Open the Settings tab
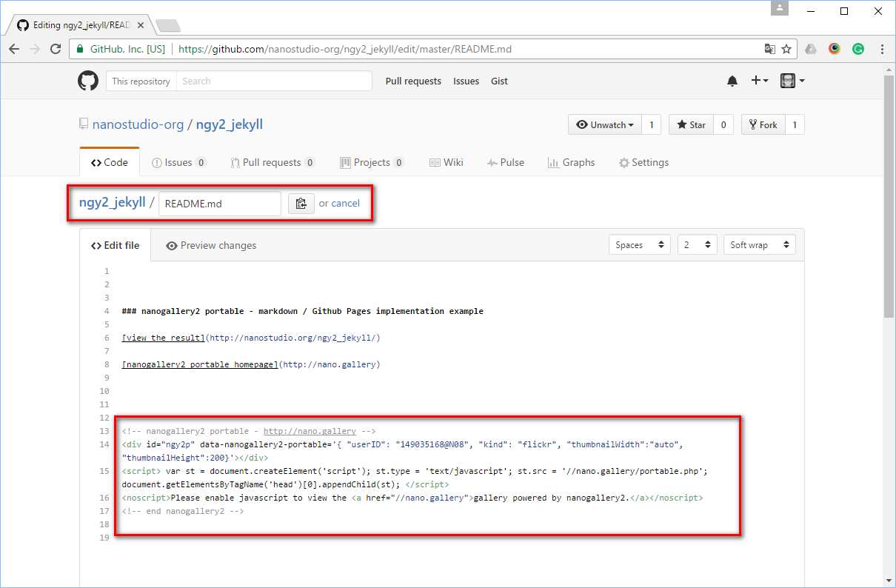896x588 pixels. click(x=643, y=162)
